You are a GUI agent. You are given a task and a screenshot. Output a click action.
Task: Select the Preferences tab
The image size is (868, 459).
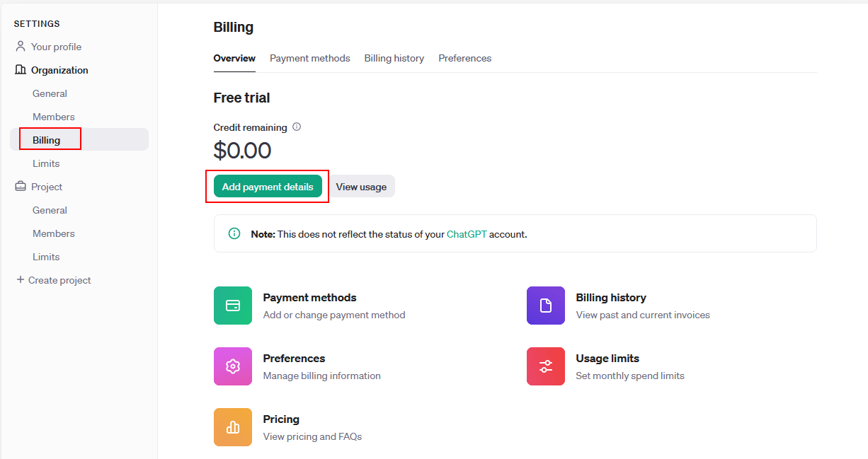coord(464,58)
